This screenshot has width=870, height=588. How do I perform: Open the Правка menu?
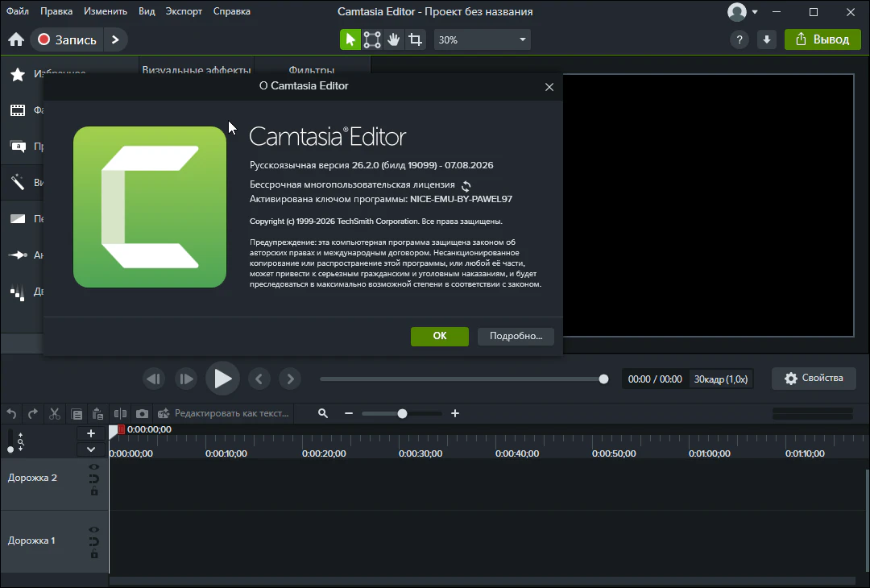[x=56, y=11]
